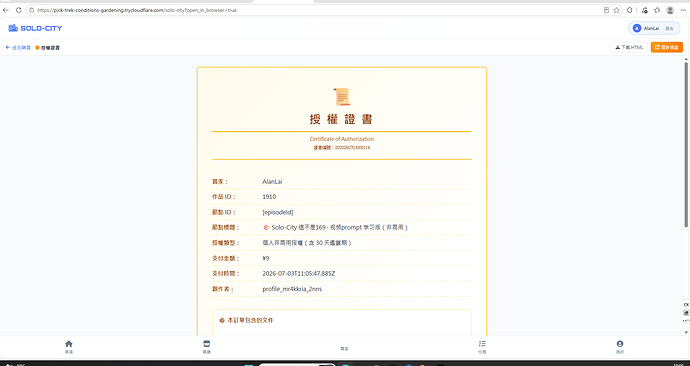Open the profile icon tab in bottom navigation
The height and width of the screenshot is (366, 690).
[x=620, y=347]
